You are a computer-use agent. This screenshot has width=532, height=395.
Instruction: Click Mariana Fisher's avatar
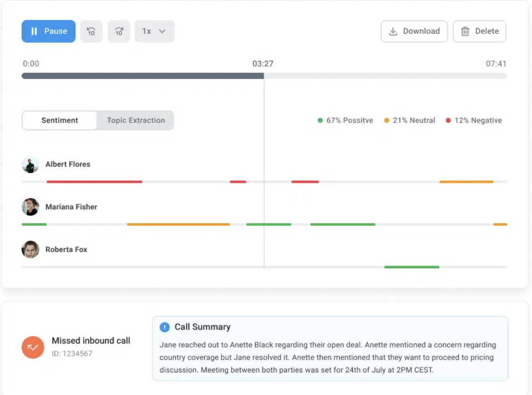click(30, 207)
